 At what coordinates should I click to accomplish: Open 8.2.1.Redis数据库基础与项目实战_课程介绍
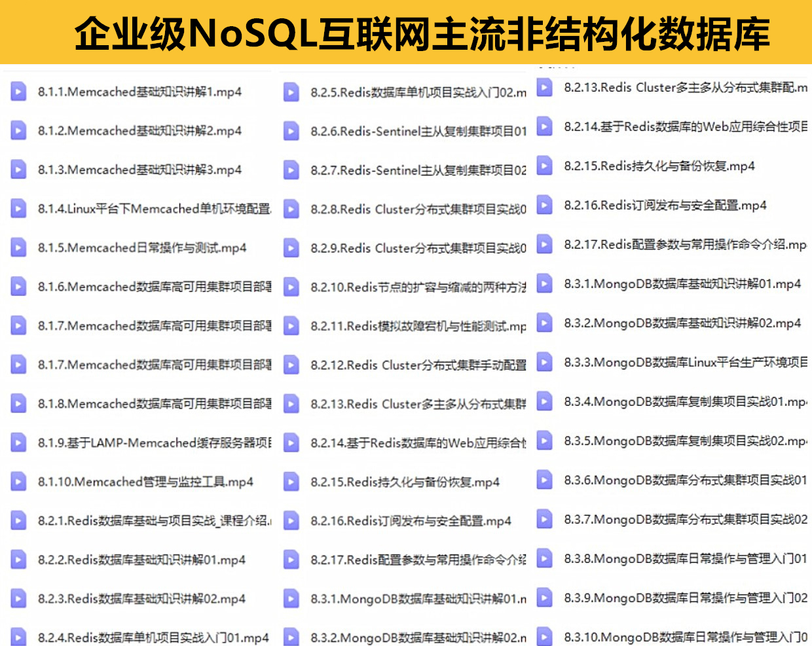click(x=154, y=521)
